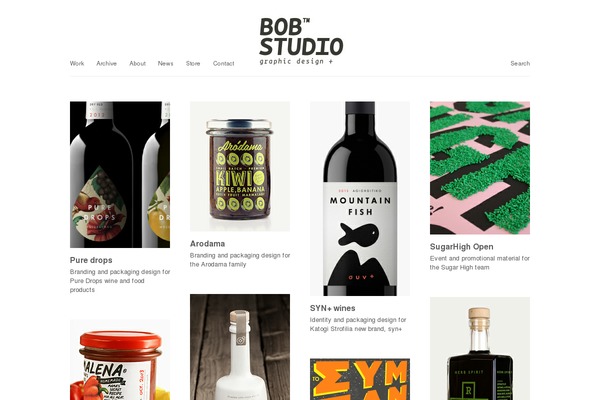600x400 pixels.
Task: Click the SYN+ wines project title
Action: point(333,308)
